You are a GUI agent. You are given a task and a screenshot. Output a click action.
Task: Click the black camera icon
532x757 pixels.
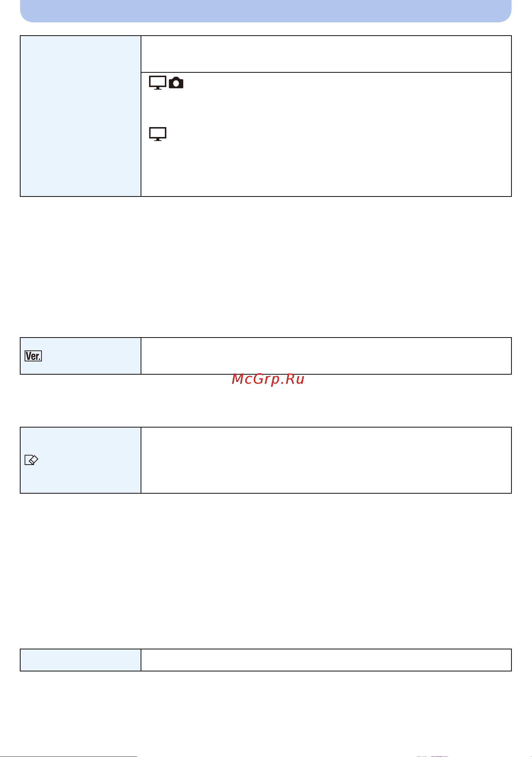[176, 83]
